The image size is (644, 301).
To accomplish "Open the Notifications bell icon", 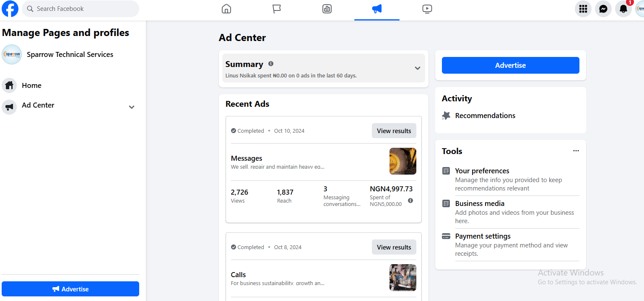I will click(623, 9).
